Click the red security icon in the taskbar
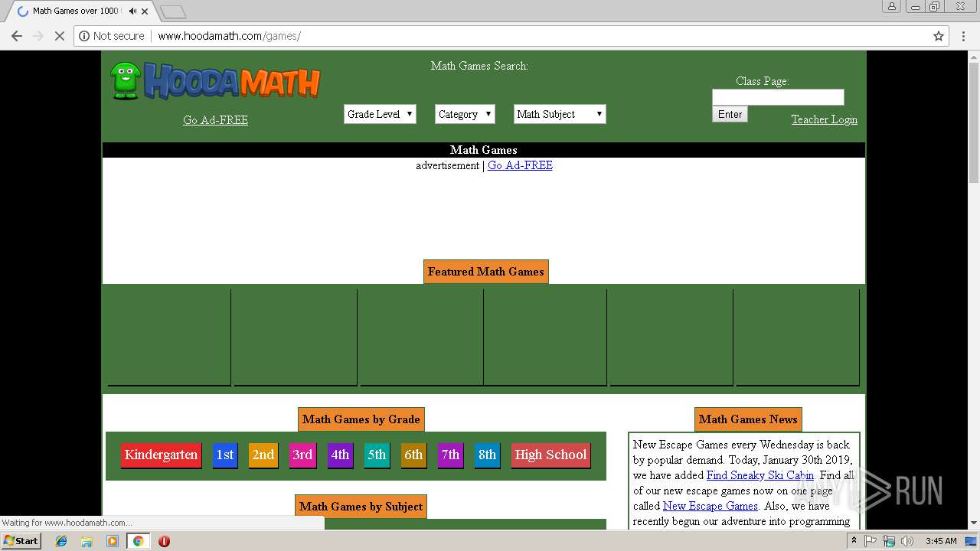Screen dimensions: 980x551 click(164, 541)
